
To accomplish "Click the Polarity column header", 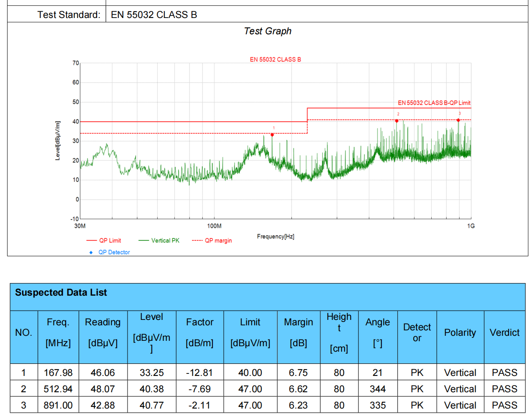I will tap(460, 333).
